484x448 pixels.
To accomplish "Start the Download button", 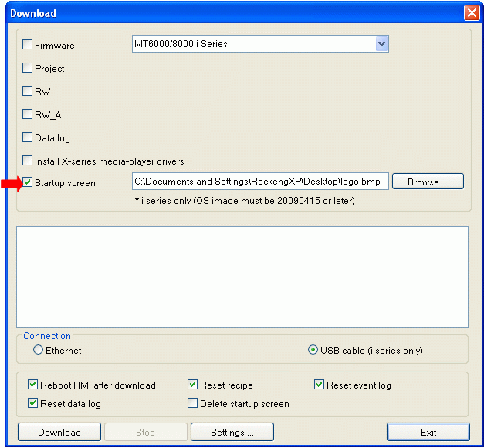I will 59,432.
